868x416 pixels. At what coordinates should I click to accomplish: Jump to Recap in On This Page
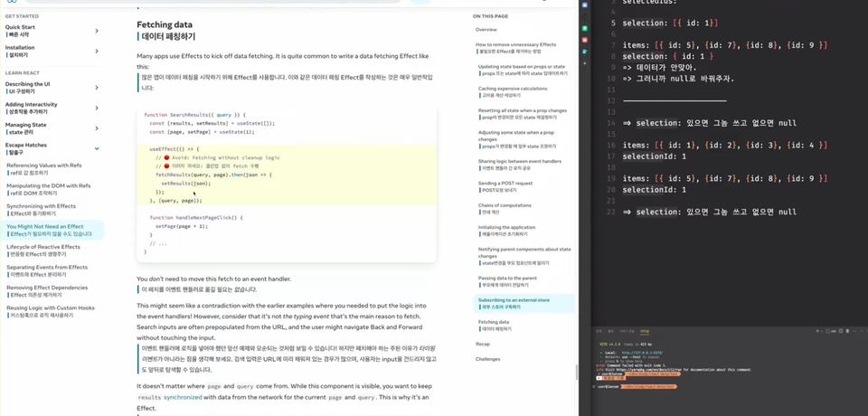(483, 344)
